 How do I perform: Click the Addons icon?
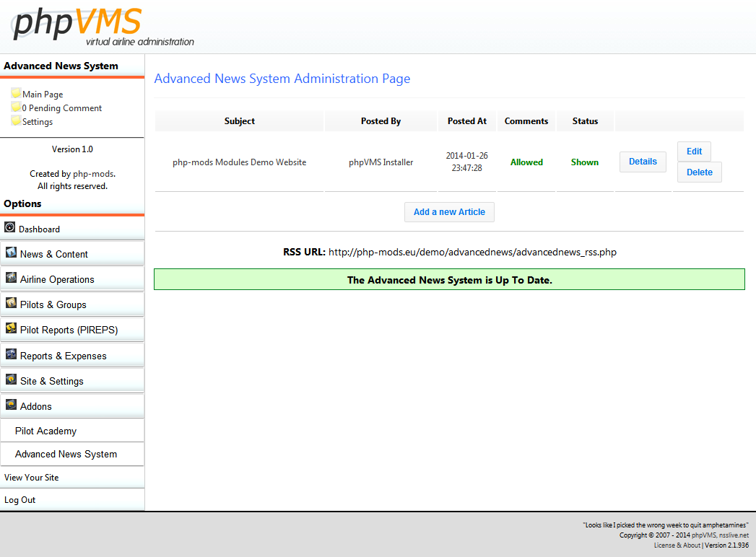tap(11, 404)
